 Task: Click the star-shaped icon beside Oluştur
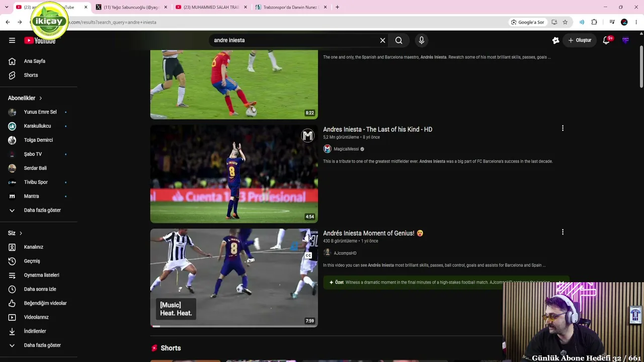click(555, 40)
